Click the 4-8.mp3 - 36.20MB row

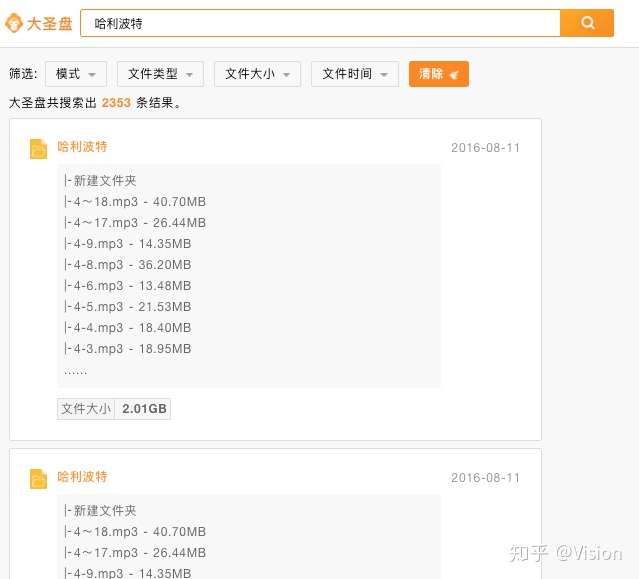click(x=128, y=265)
